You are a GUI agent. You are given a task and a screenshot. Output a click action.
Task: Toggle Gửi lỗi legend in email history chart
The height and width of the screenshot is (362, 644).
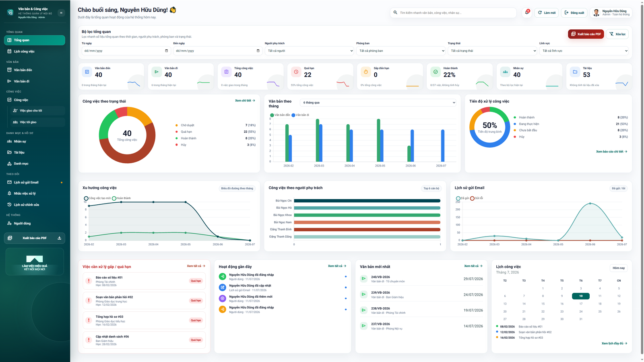pos(477,198)
